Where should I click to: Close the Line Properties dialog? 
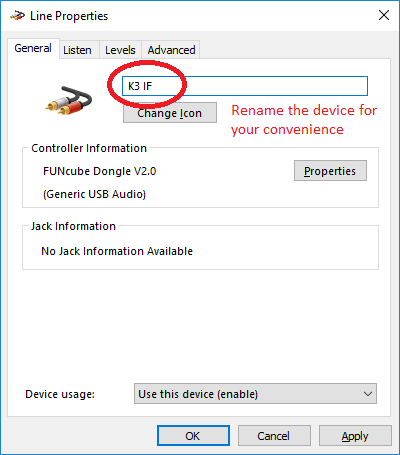point(384,15)
